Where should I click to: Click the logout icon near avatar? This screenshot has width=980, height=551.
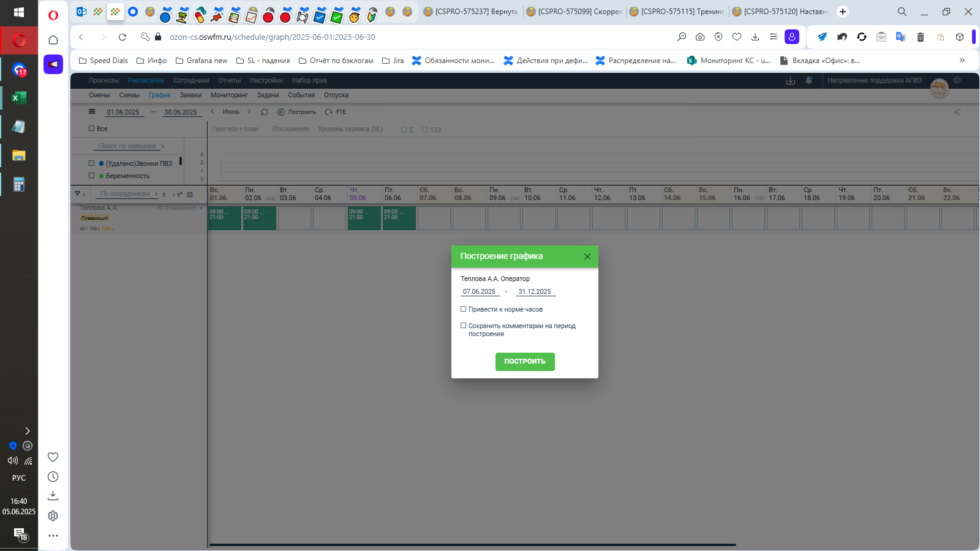click(957, 80)
